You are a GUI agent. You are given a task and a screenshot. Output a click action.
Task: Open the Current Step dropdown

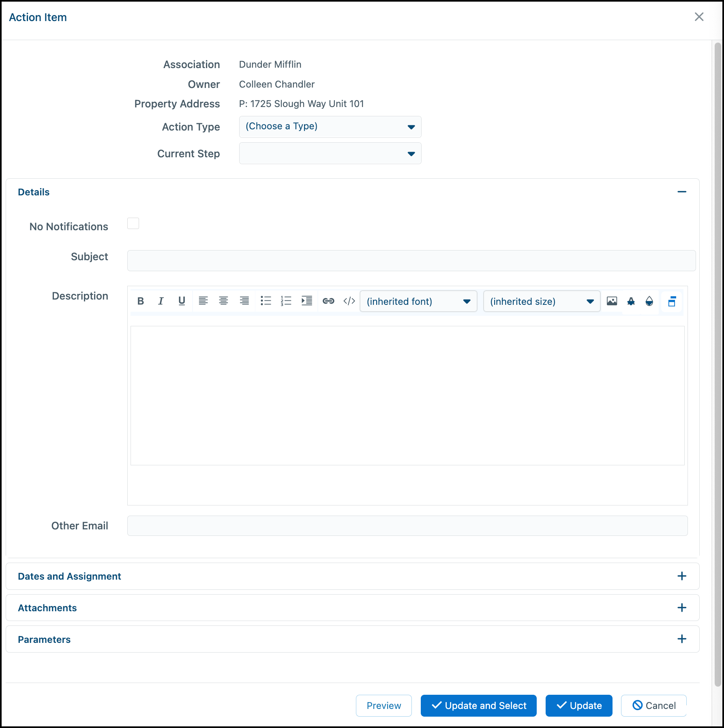point(330,153)
